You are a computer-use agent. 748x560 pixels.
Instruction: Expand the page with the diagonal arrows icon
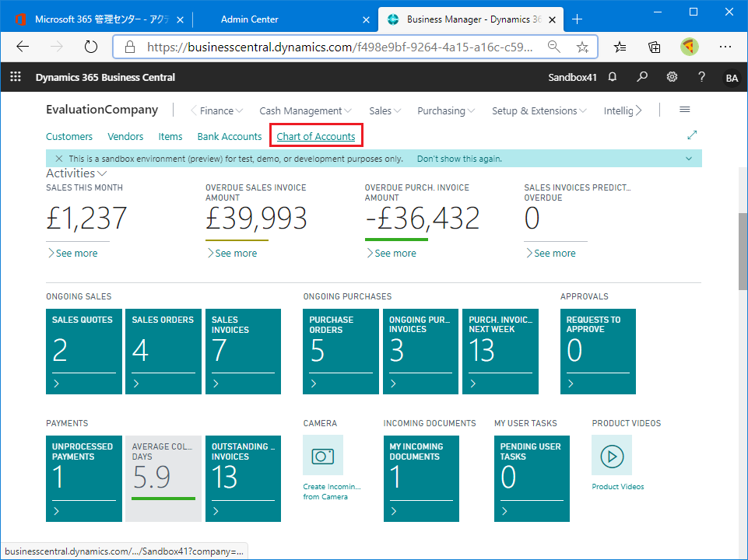click(x=692, y=135)
